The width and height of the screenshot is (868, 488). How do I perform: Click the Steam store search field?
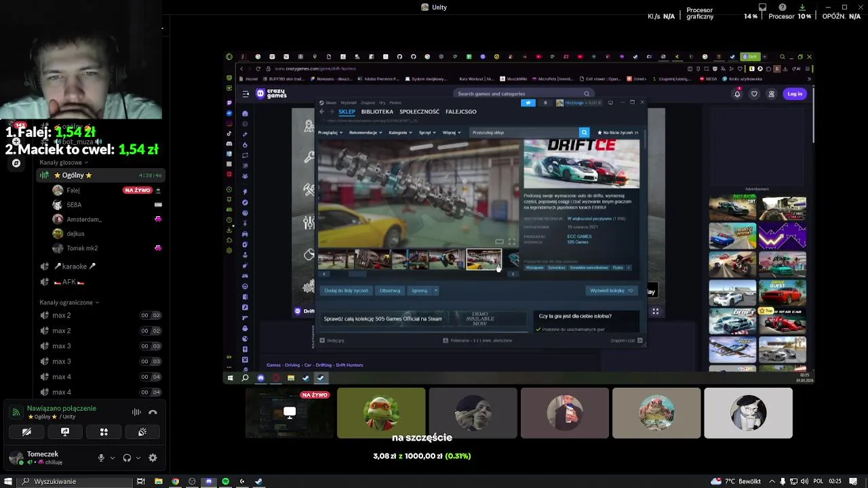pos(524,133)
